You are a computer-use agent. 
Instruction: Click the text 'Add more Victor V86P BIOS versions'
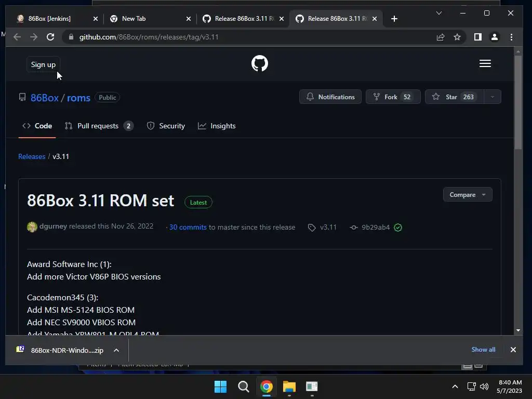click(x=94, y=277)
